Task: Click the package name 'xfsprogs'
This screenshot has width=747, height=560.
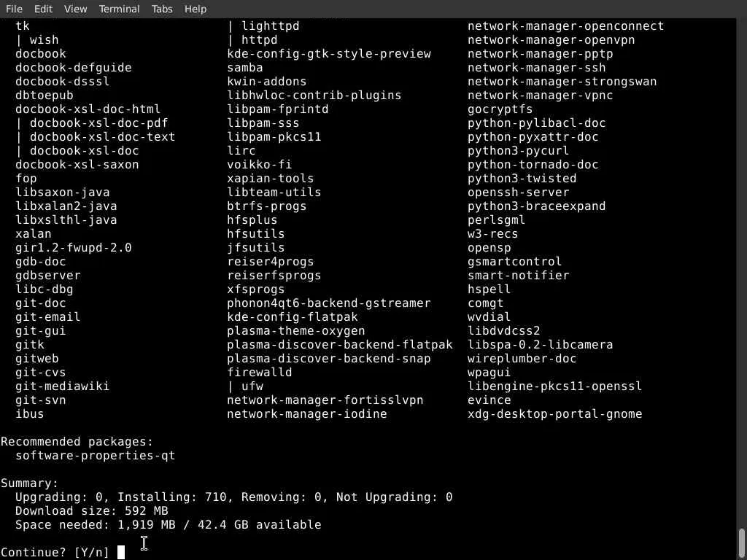Action: 256,289
